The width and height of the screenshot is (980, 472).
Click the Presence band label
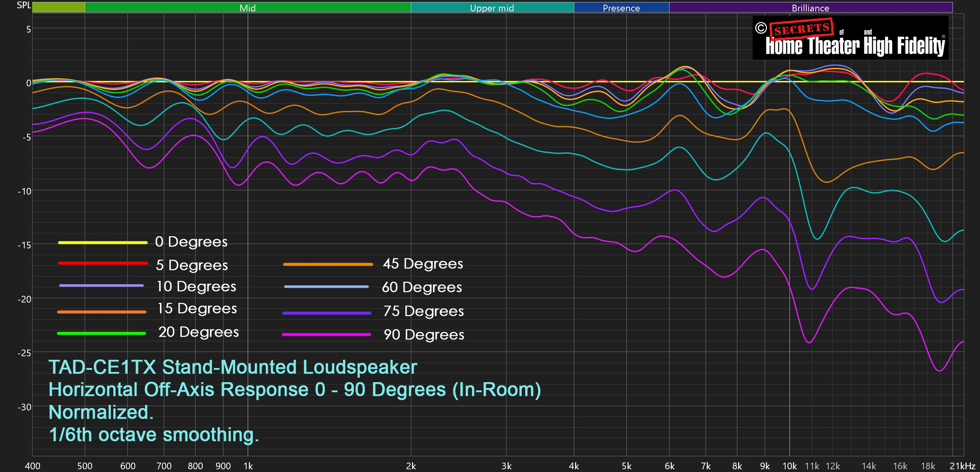coord(621,8)
